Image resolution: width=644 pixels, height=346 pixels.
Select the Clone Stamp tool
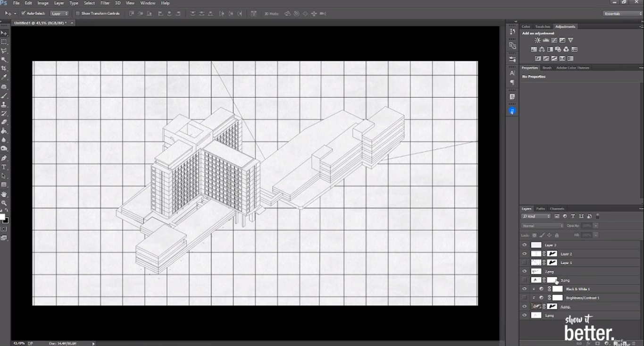[5, 104]
